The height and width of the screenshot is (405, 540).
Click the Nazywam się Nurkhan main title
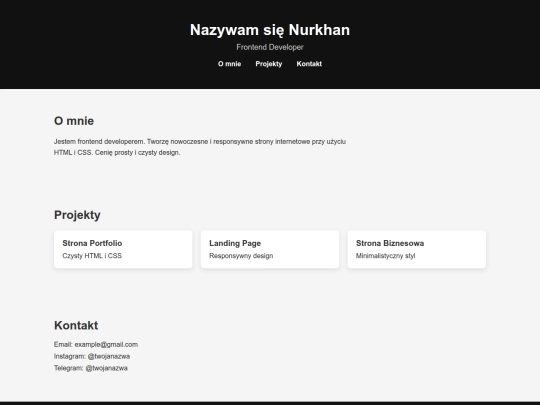270,30
